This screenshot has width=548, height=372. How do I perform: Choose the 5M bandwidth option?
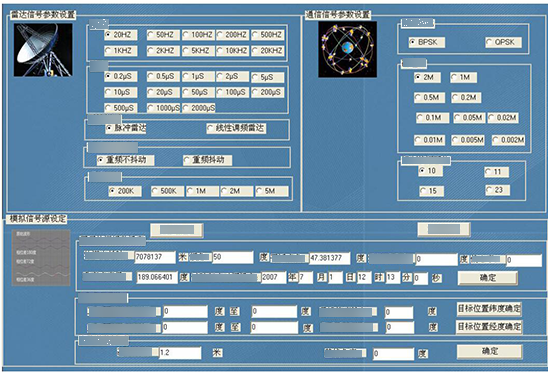pos(272,191)
